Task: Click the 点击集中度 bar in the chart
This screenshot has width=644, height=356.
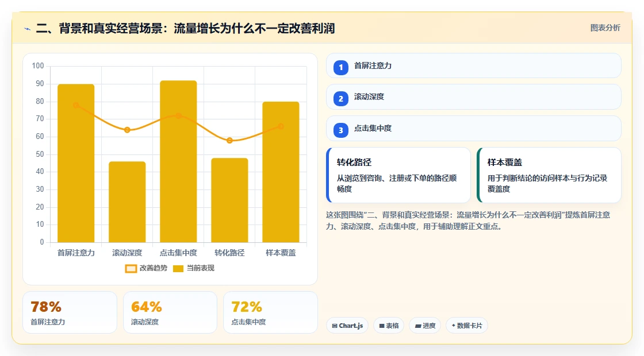Action: [x=178, y=161]
